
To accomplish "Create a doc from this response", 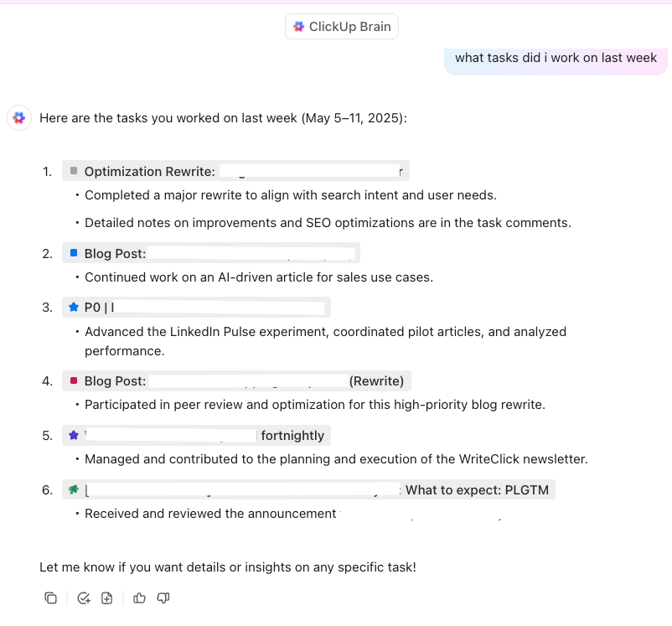I will coord(106,598).
